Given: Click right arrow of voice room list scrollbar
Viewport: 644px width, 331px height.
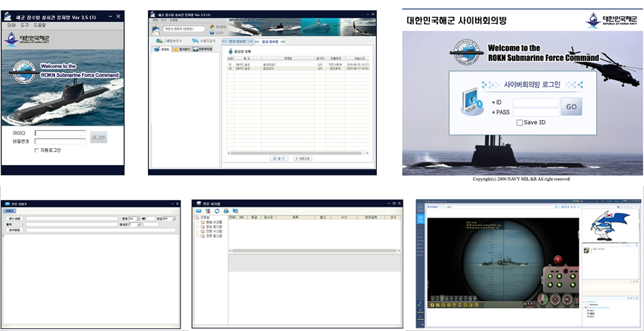Looking at the screenshot, I should (367, 153).
